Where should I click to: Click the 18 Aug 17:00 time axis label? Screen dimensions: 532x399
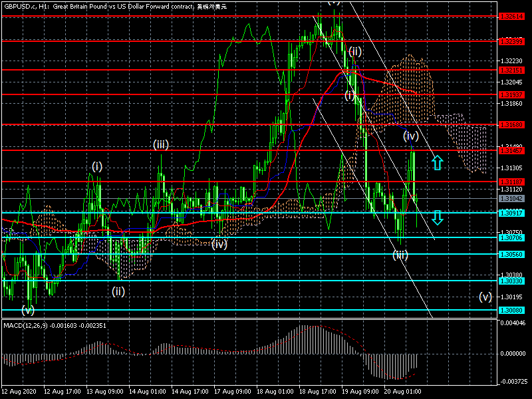317,392
